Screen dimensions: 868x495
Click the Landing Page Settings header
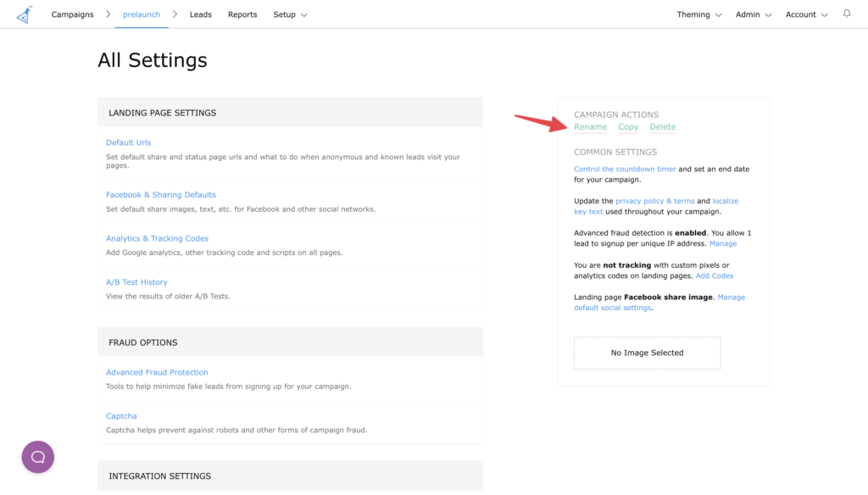coord(290,113)
